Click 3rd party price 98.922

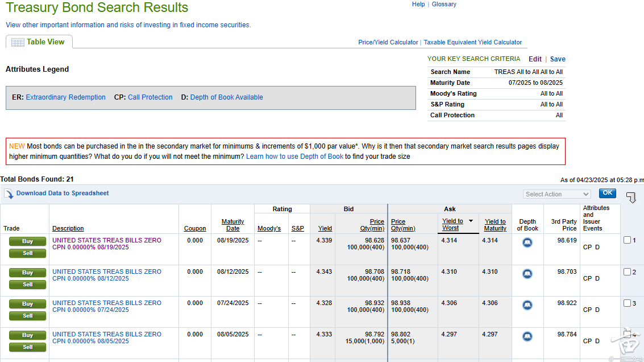click(567, 303)
